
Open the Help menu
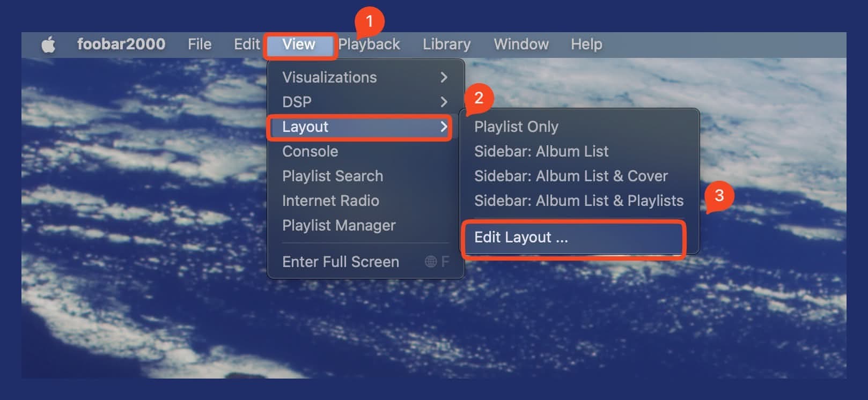(x=586, y=44)
